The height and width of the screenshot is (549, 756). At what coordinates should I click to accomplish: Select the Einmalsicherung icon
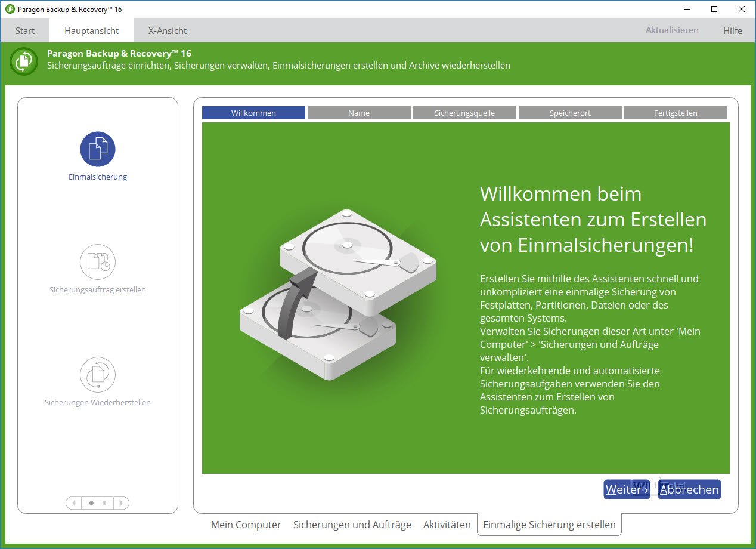(98, 149)
